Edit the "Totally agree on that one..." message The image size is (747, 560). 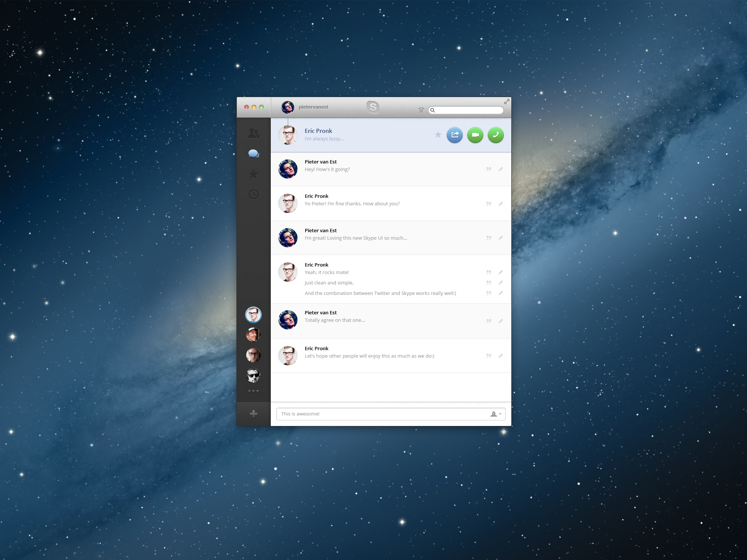point(500,321)
